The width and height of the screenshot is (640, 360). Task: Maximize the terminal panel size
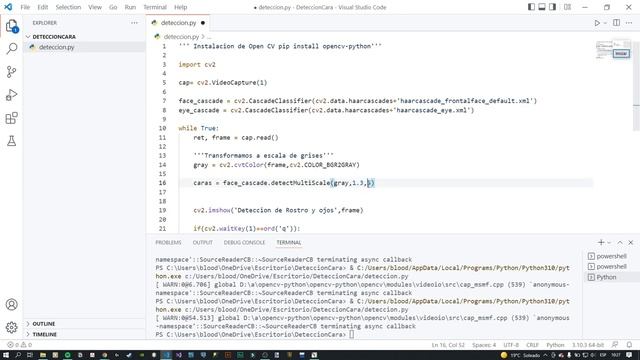point(620,242)
